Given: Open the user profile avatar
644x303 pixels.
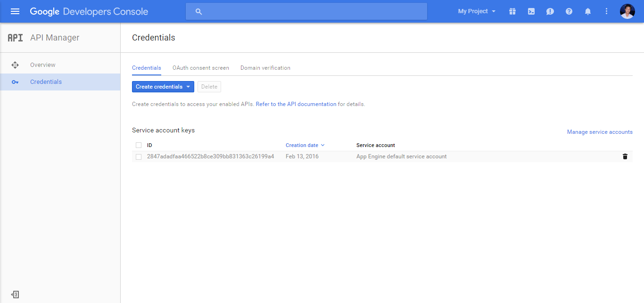Looking at the screenshot, I should (x=627, y=11).
